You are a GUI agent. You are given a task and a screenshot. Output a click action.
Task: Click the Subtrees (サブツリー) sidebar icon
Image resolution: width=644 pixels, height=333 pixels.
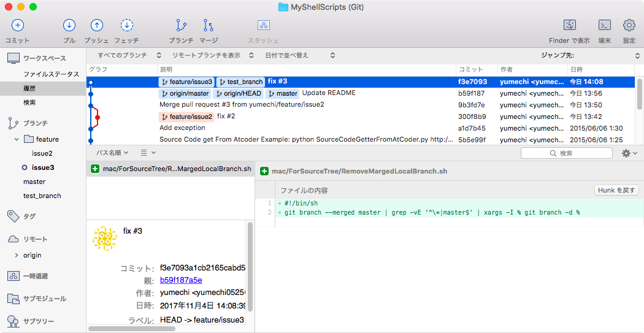pos(13,321)
